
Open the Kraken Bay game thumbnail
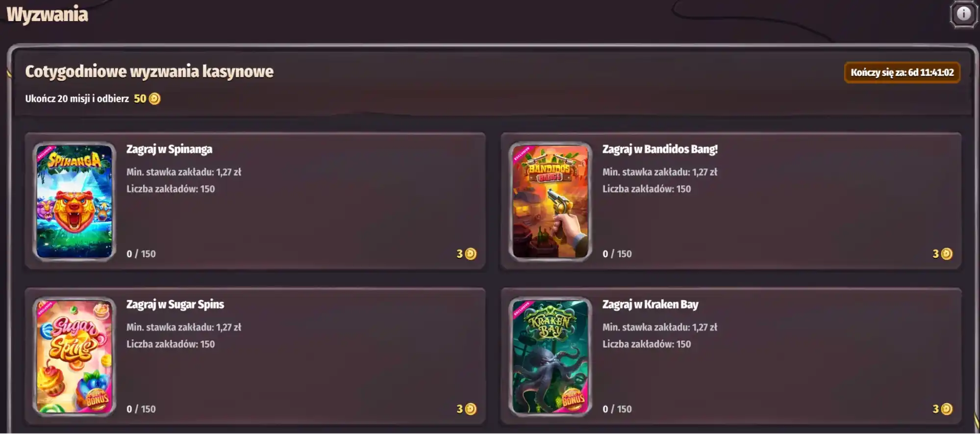(x=551, y=357)
